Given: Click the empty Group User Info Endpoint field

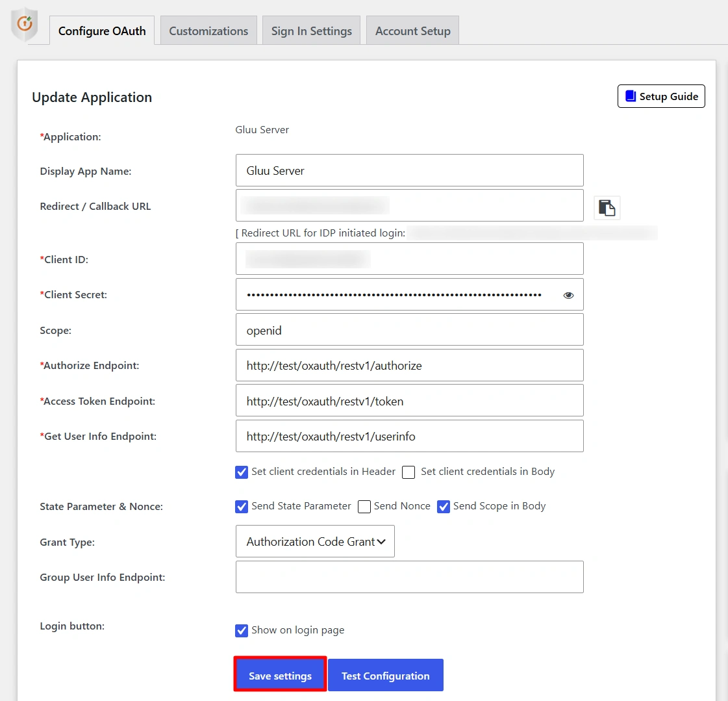Looking at the screenshot, I should (410, 577).
